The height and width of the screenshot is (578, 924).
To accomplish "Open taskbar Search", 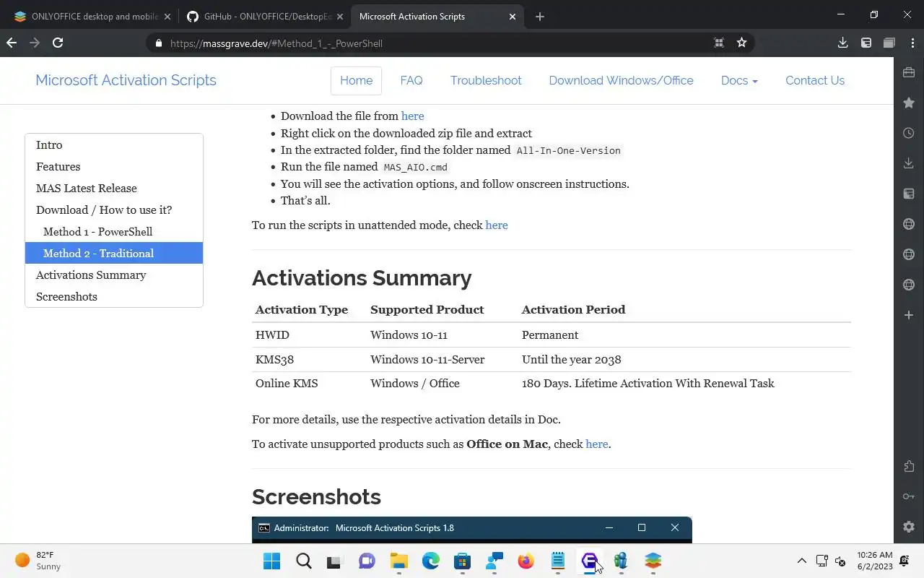I will point(303,561).
